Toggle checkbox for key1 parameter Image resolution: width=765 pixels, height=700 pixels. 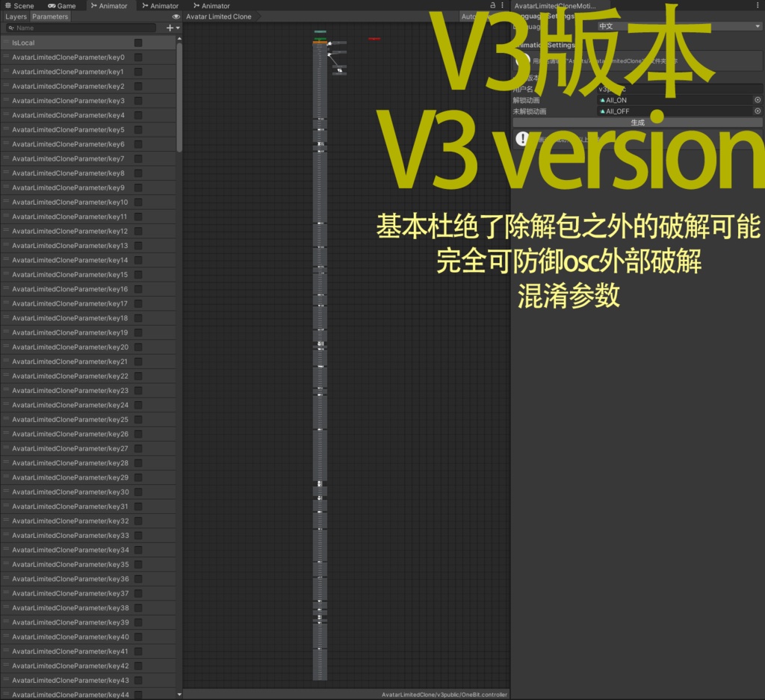pos(138,72)
